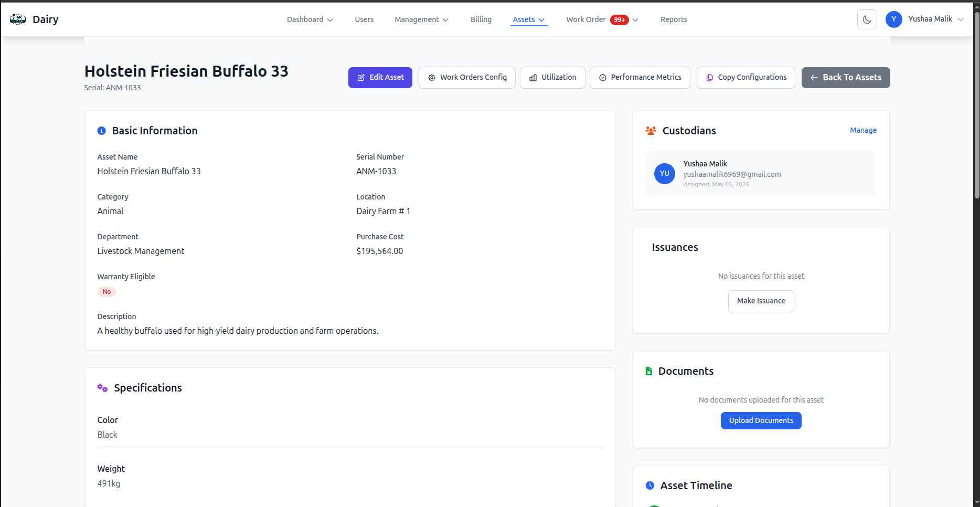
Task: Open the Reports page
Action: pos(674,19)
